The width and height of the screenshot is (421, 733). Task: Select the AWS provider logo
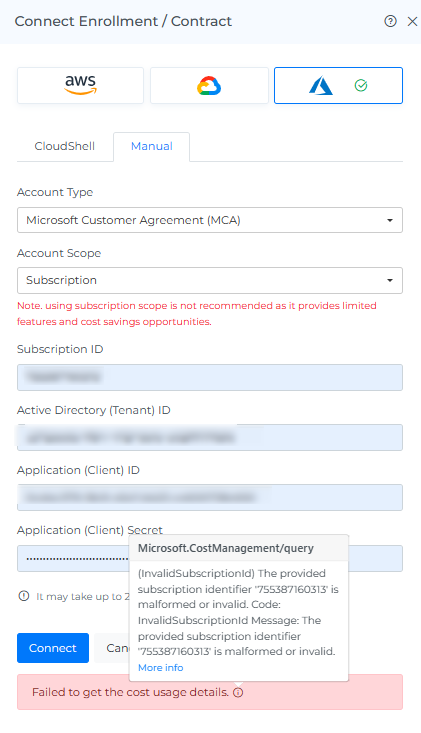pyautogui.click(x=80, y=85)
